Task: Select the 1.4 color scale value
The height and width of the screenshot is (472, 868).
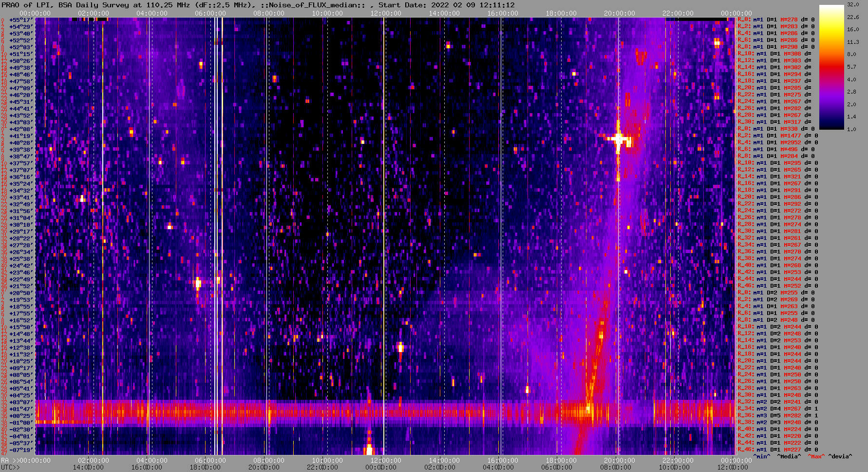Action: pos(851,117)
